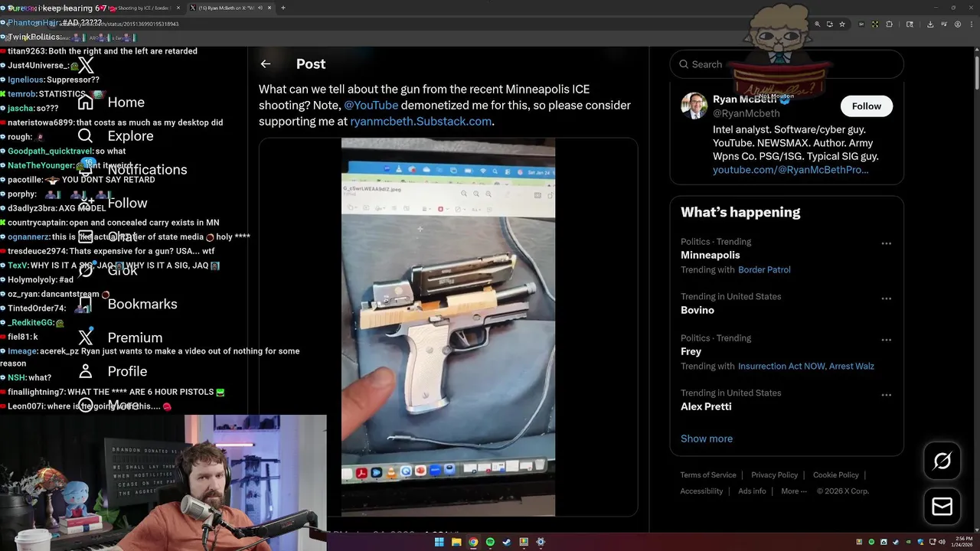The width and height of the screenshot is (980, 551).
Task: Open a new browser tab with plus
Action: pyautogui.click(x=283, y=8)
